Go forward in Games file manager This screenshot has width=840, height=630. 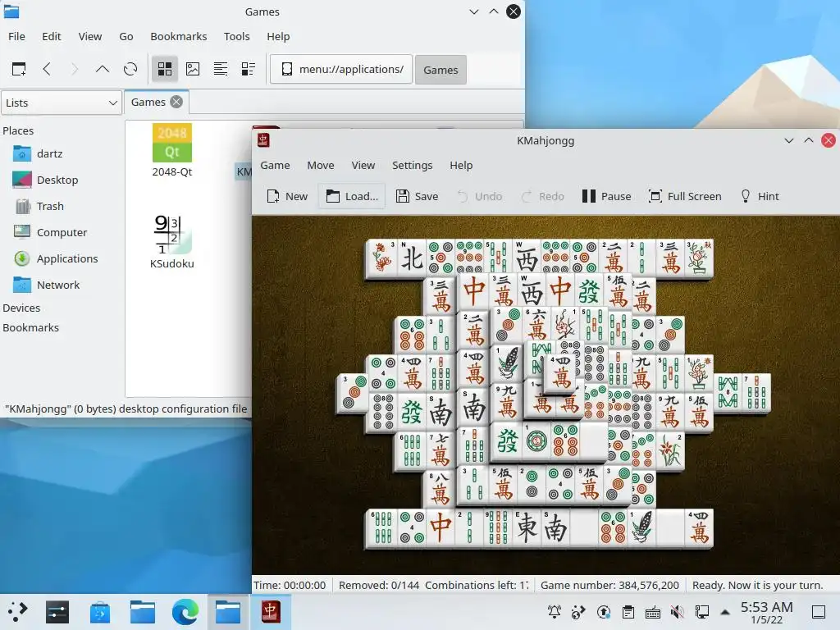[75, 69]
